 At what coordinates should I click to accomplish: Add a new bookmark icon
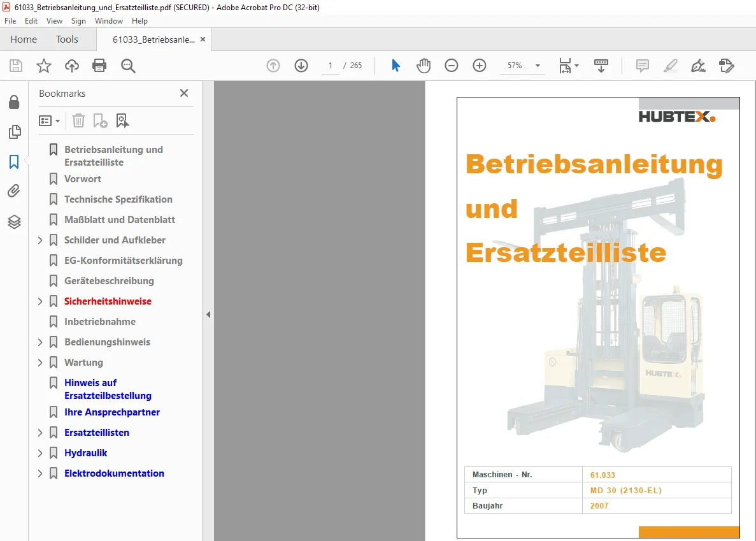100,120
